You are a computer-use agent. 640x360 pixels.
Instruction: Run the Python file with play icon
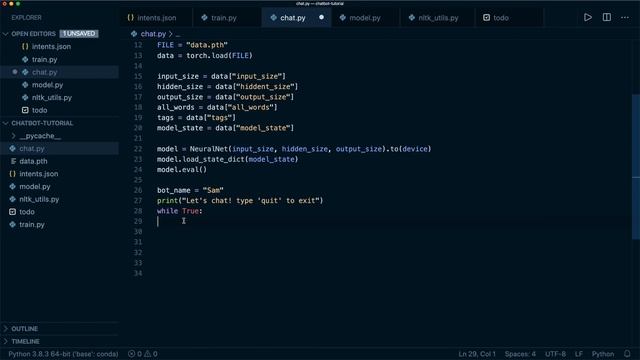click(x=588, y=17)
